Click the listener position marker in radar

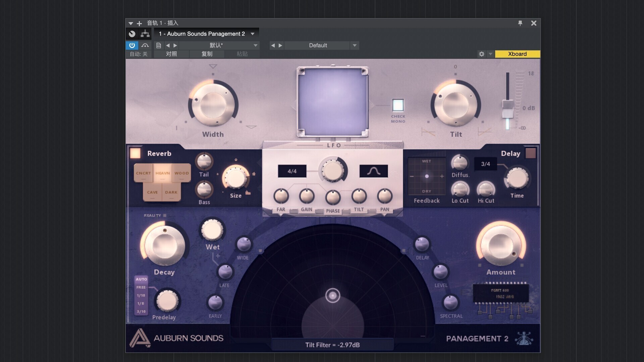(333, 296)
